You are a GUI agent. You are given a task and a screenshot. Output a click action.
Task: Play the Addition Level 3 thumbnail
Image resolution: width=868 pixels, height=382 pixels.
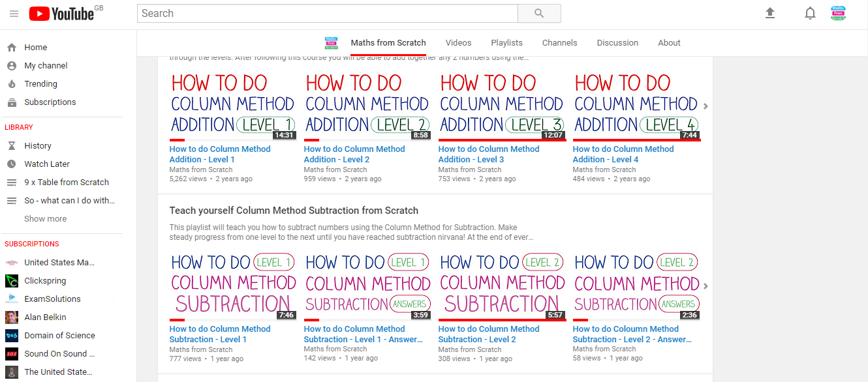(501, 104)
